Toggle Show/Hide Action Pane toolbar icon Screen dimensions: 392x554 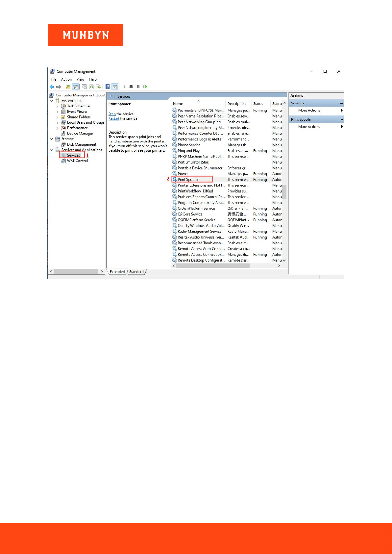pyautogui.click(x=115, y=87)
